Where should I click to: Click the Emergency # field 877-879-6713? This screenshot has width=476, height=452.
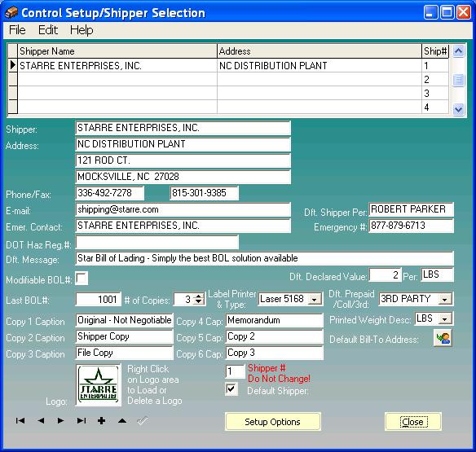pyautogui.click(x=412, y=226)
